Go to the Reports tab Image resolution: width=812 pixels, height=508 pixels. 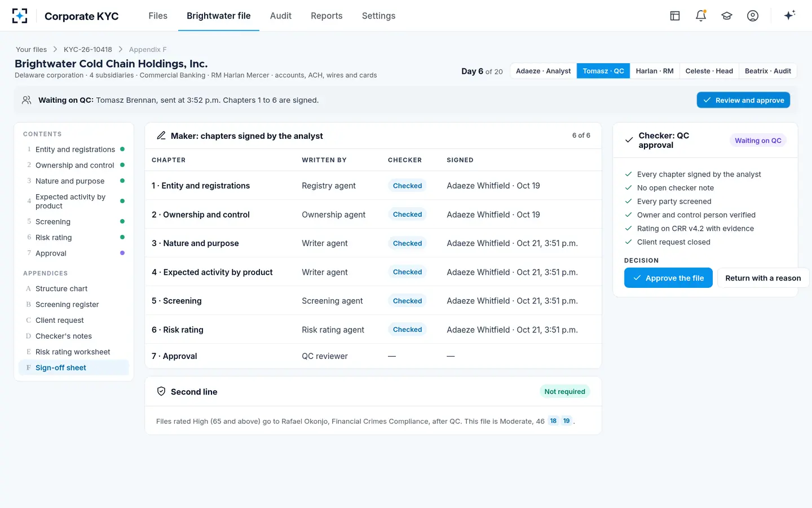tap(326, 16)
